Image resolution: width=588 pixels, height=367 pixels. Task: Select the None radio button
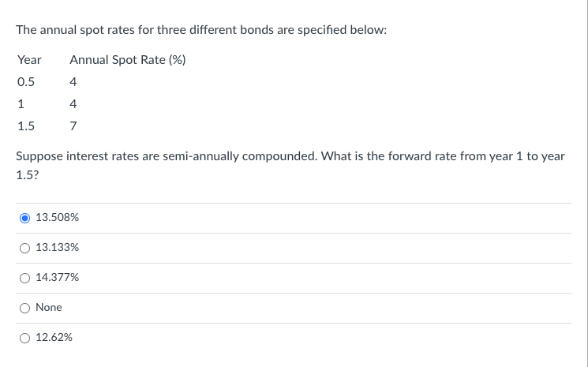pyautogui.click(x=25, y=307)
